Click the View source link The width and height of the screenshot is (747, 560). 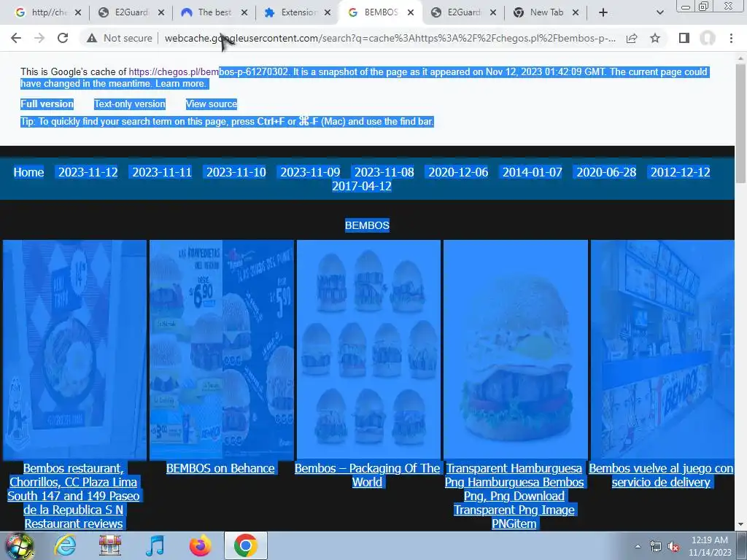[x=211, y=104]
